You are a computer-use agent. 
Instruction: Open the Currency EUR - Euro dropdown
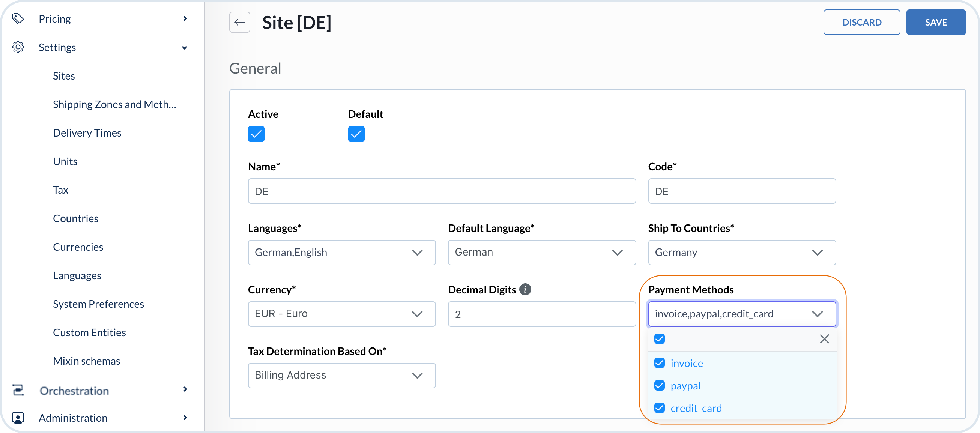pyautogui.click(x=341, y=314)
